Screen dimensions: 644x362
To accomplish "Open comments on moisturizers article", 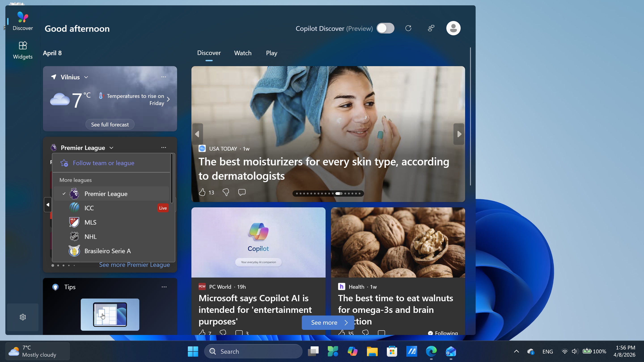I will pyautogui.click(x=242, y=192).
